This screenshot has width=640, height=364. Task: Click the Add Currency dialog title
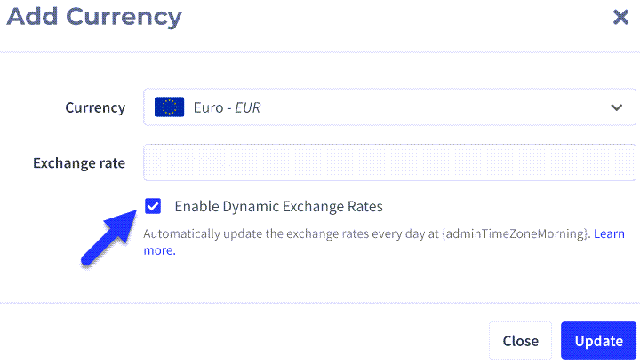tap(94, 17)
